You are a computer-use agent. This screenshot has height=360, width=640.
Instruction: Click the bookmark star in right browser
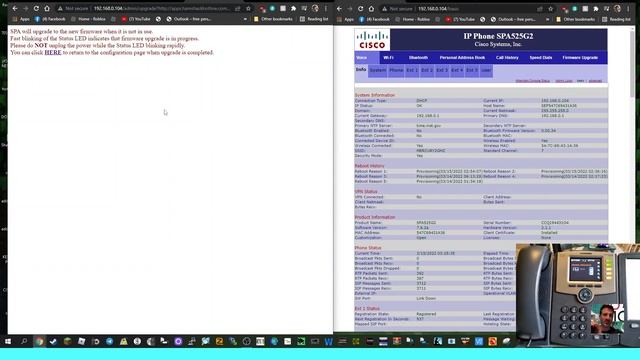click(550, 9)
